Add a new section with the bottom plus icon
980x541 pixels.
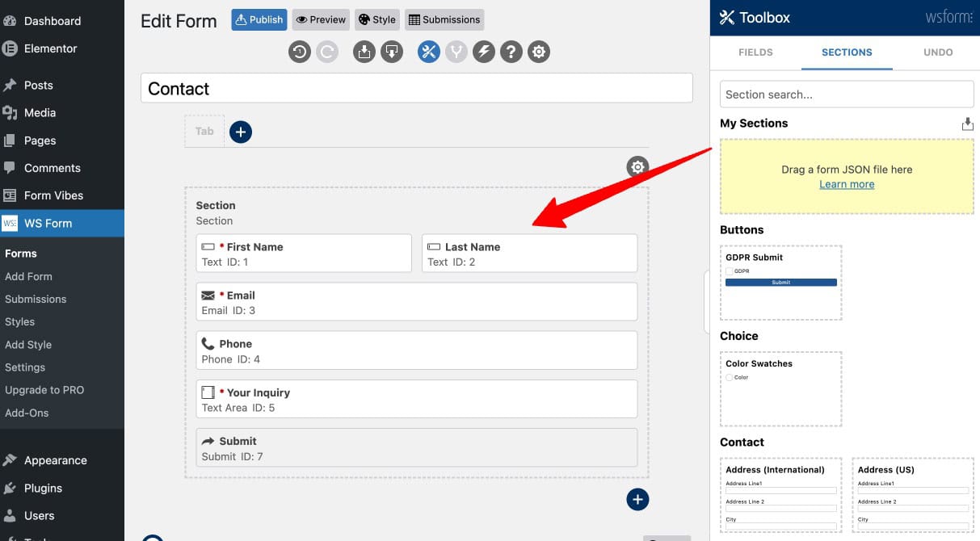(637, 500)
